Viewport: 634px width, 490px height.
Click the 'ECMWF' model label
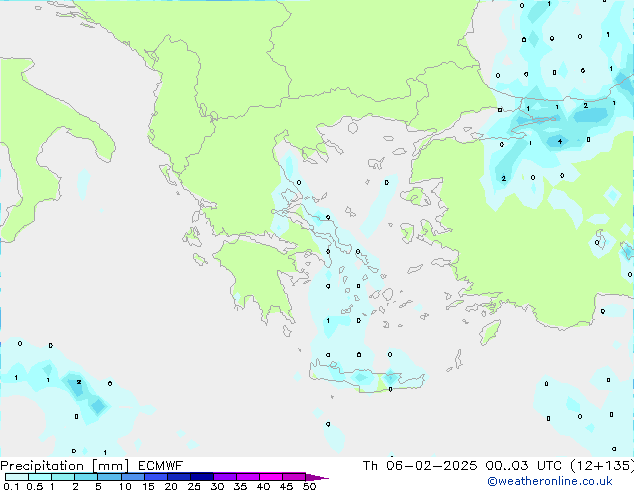pyautogui.click(x=161, y=466)
